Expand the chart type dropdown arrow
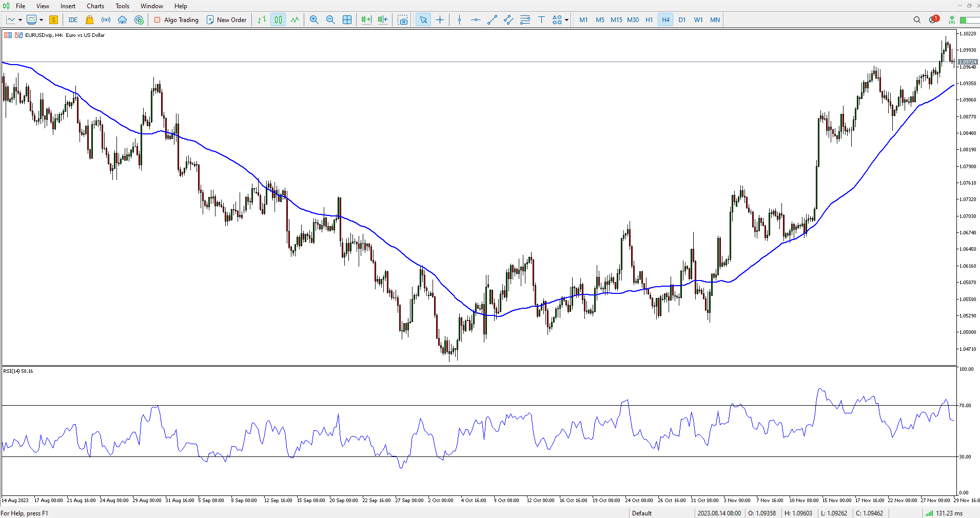The image size is (980, 518). point(20,20)
